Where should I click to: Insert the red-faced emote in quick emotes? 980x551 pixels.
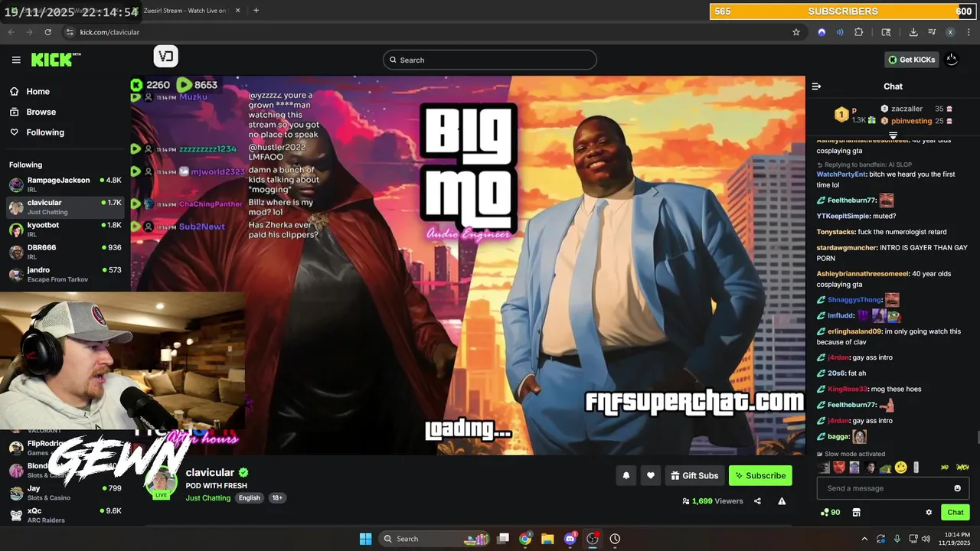tap(839, 468)
